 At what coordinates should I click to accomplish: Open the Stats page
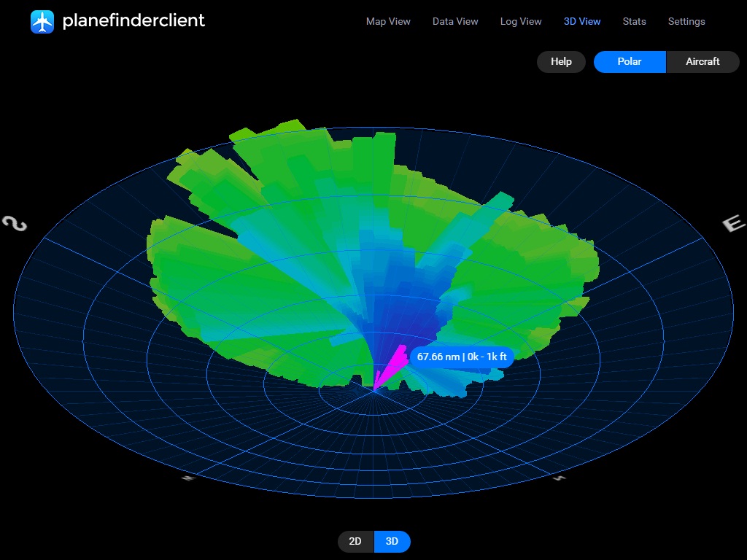pyautogui.click(x=634, y=21)
